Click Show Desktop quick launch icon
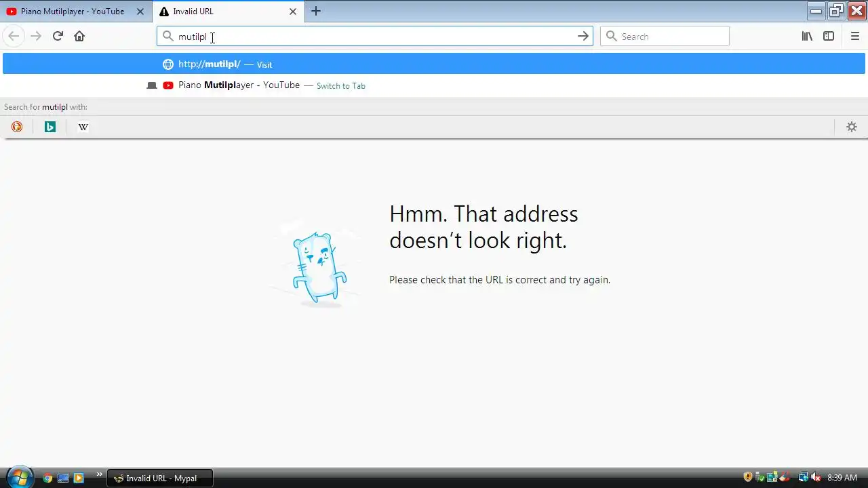Screen dimensions: 868x488 pyautogui.click(x=63, y=478)
